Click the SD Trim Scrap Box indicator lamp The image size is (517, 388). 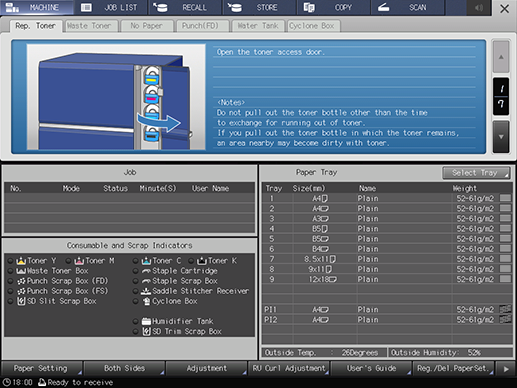pos(135,332)
